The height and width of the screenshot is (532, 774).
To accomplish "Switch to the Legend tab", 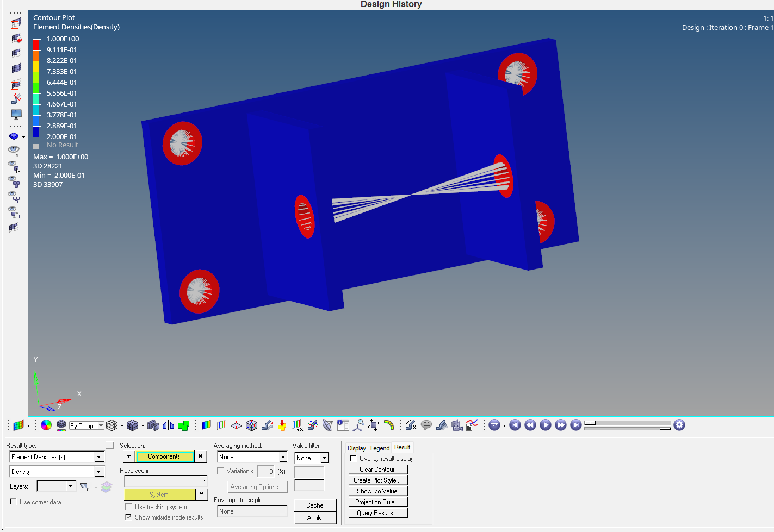I will 380,448.
